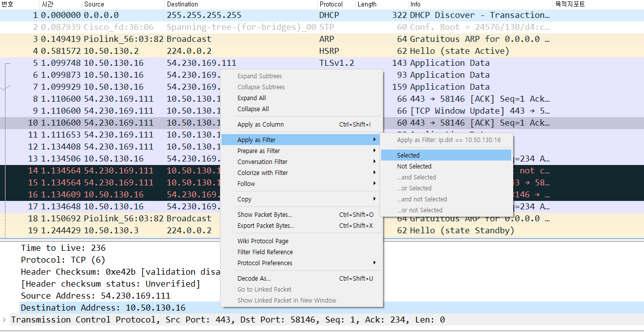Choose Apply as Column
The image size is (644, 332).
tap(301, 125)
